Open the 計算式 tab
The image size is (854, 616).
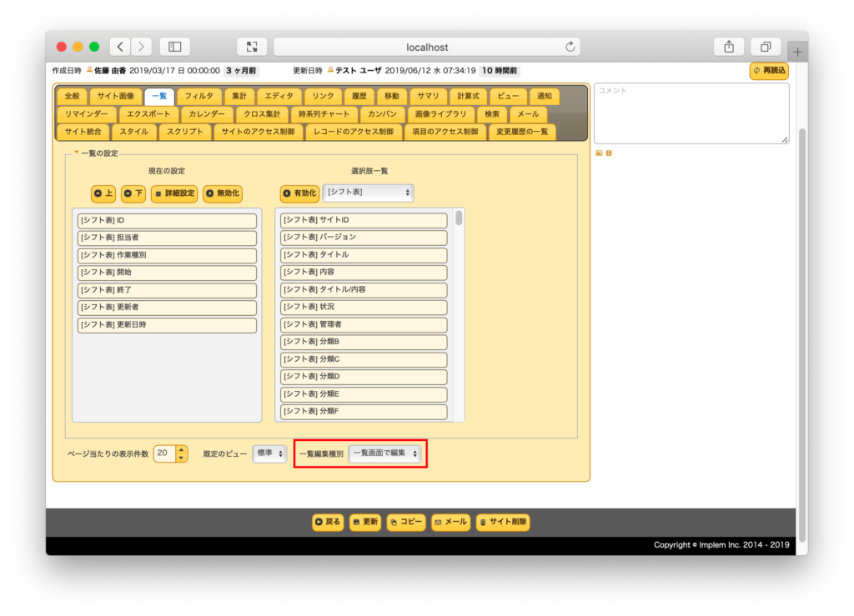pyautogui.click(x=468, y=97)
